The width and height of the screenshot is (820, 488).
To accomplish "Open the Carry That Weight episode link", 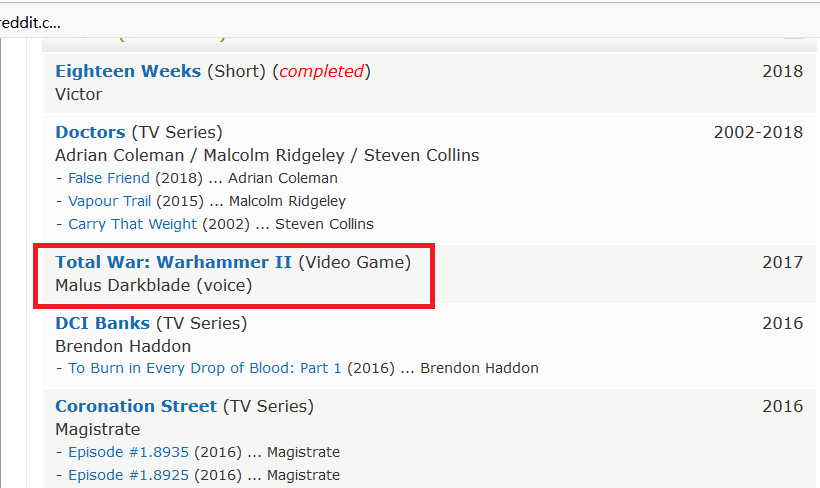I will tap(133, 224).
